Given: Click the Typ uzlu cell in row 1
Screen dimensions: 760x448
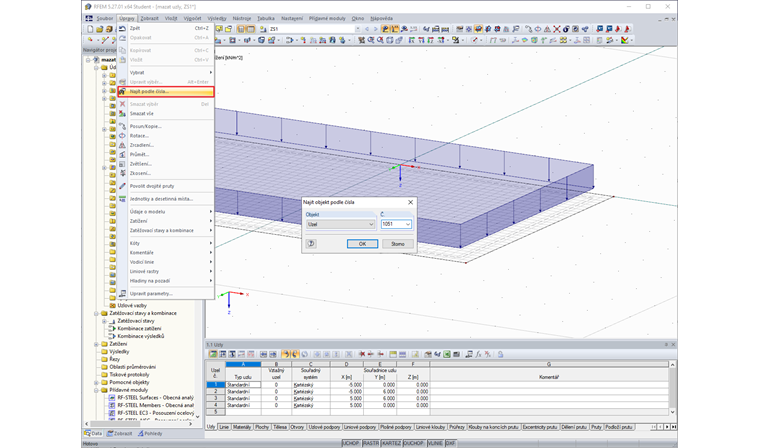Looking at the screenshot, I should coord(243,384).
